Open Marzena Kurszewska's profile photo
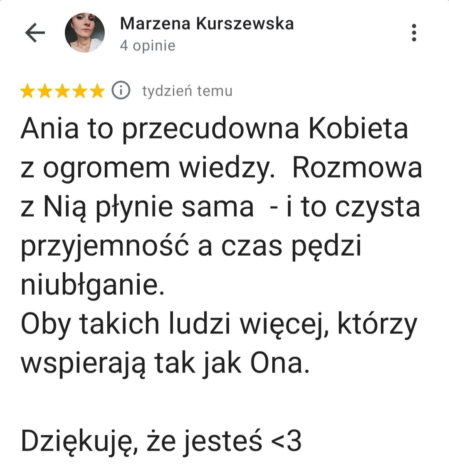The image size is (449, 476). click(x=85, y=32)
